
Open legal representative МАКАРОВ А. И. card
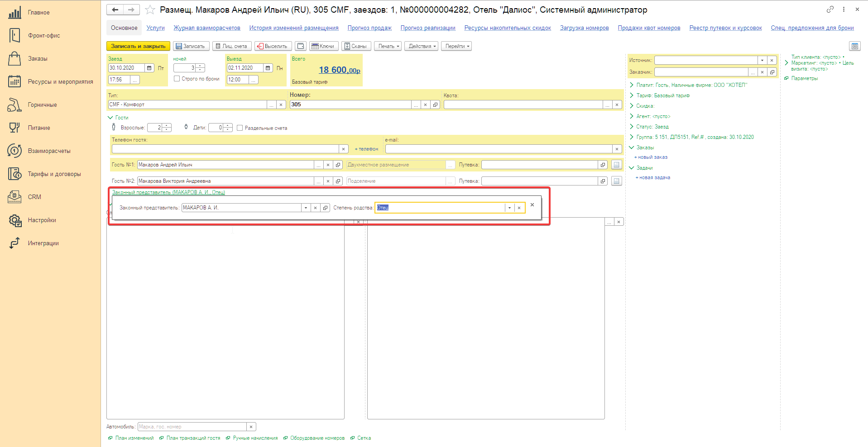[325, 208]
